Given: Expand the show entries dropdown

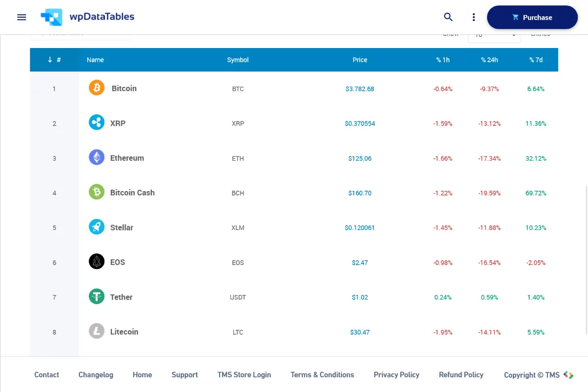Looking at the screenshot, I should tap(494, 36).
